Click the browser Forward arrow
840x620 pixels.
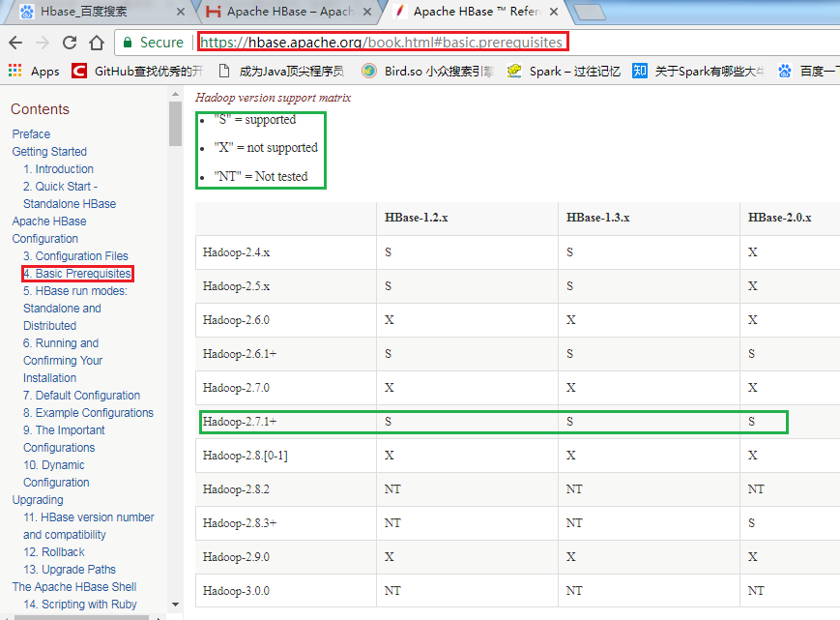tap(43, 43)
